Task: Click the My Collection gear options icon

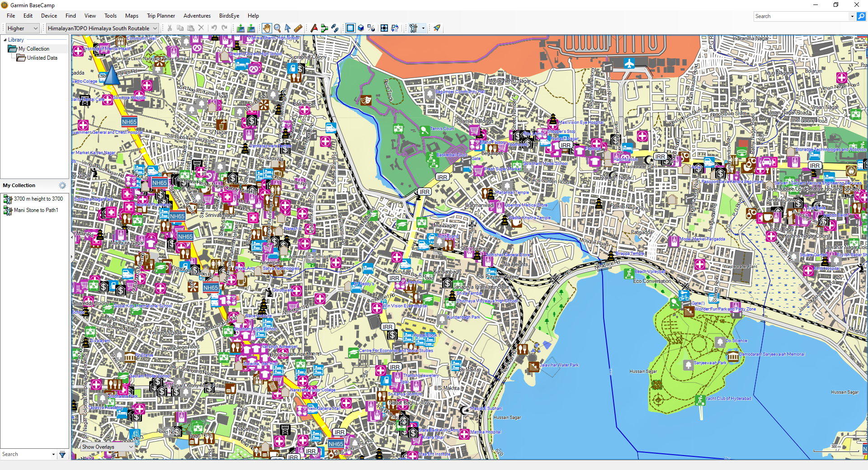Action: point(62,185)
